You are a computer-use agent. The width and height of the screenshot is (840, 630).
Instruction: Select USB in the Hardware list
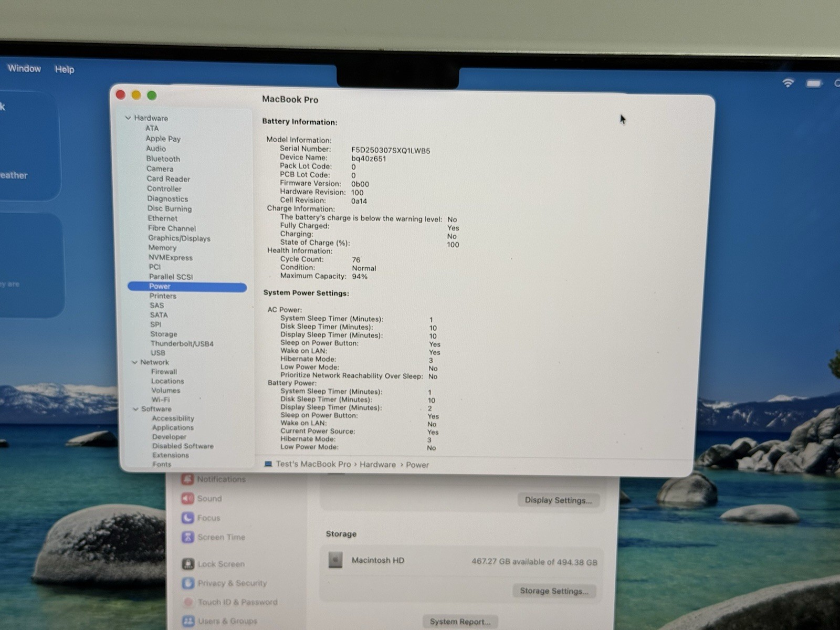pos(158,353)
